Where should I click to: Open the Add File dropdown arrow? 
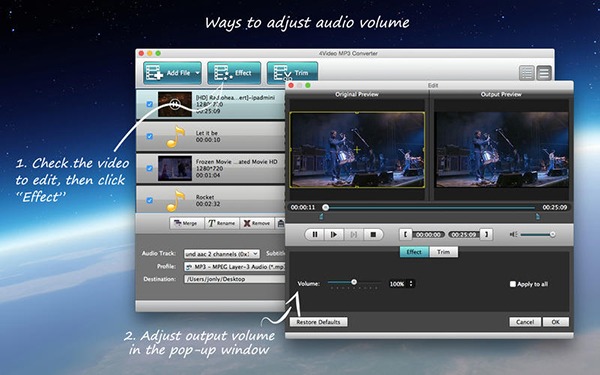(197, 73)
